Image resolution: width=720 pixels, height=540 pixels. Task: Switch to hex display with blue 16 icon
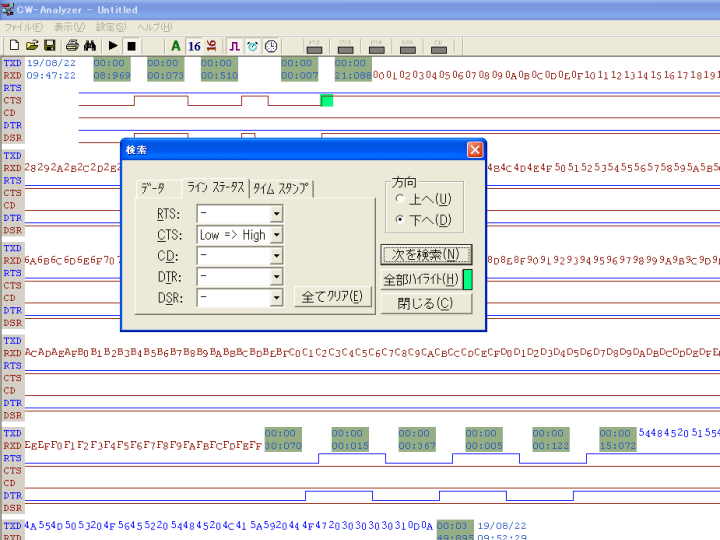(194, 46)
